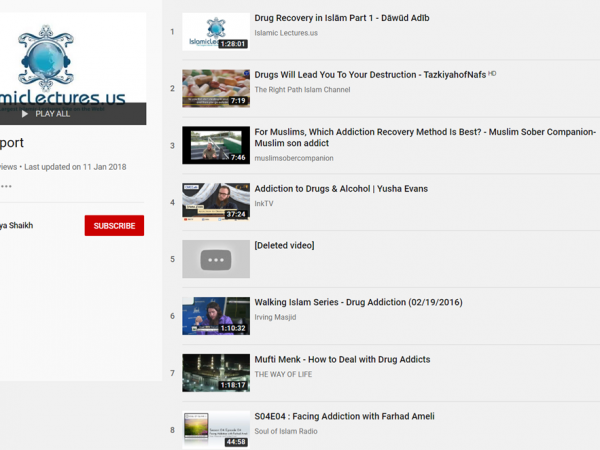Open title 'Drug Recovery in Islām Part 1 - Dāwūd Adīb'
The image size is (600, 450).
342,18
